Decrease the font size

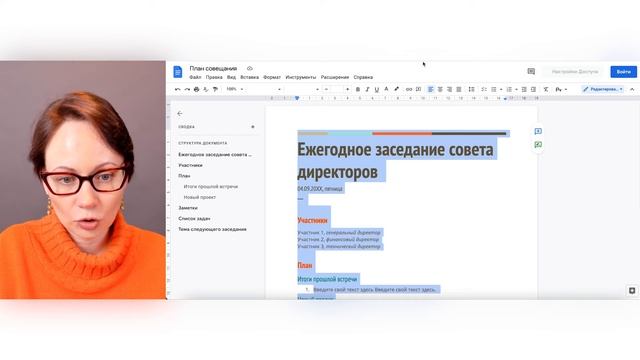click(326, 89)
